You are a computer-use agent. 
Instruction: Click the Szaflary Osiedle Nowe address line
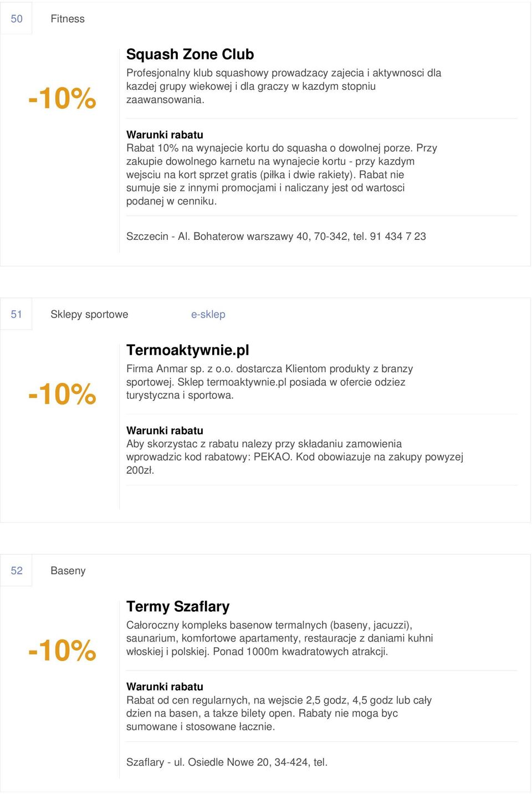pos(227,762)
